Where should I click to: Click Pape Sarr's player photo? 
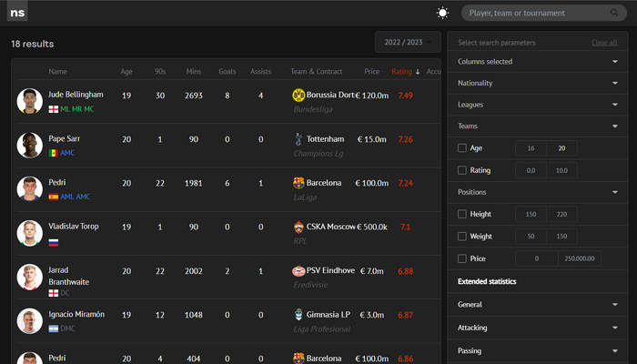[x=30, y=146]
